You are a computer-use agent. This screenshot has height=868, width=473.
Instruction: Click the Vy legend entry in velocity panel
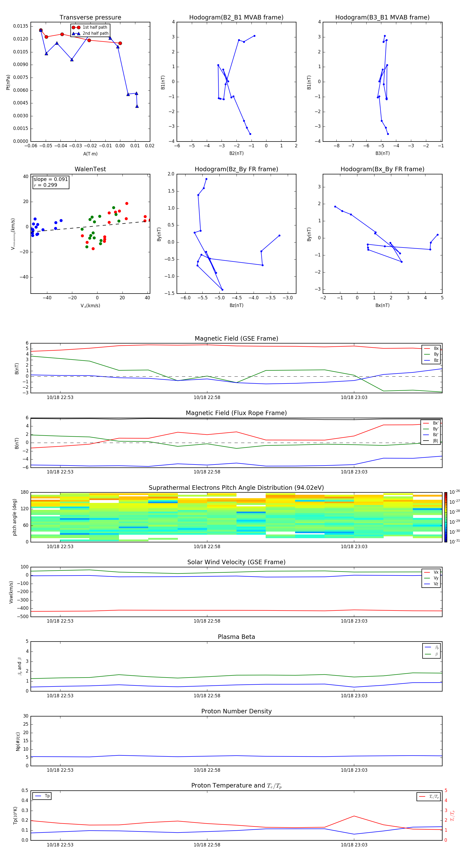431,578
